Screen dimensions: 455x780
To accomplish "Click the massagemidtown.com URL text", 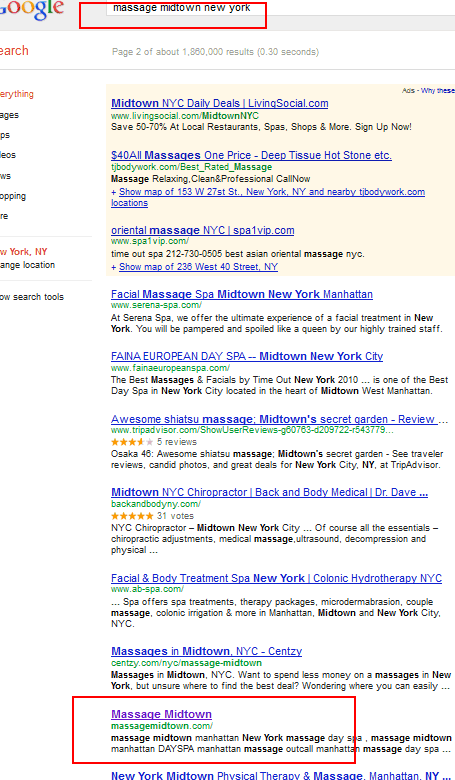I will pyautogui.click(x=162, y=726).
